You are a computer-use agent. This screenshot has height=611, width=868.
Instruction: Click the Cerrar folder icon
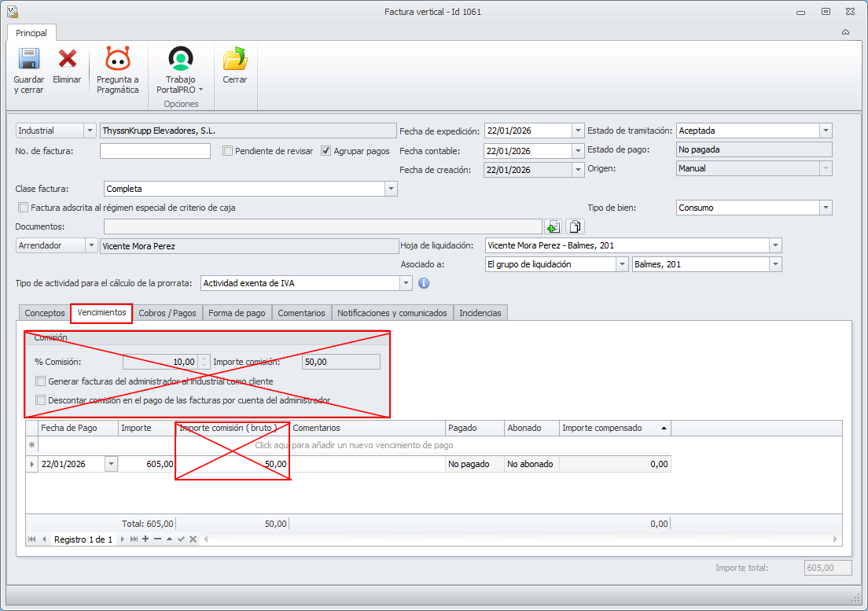pos(235,59)
